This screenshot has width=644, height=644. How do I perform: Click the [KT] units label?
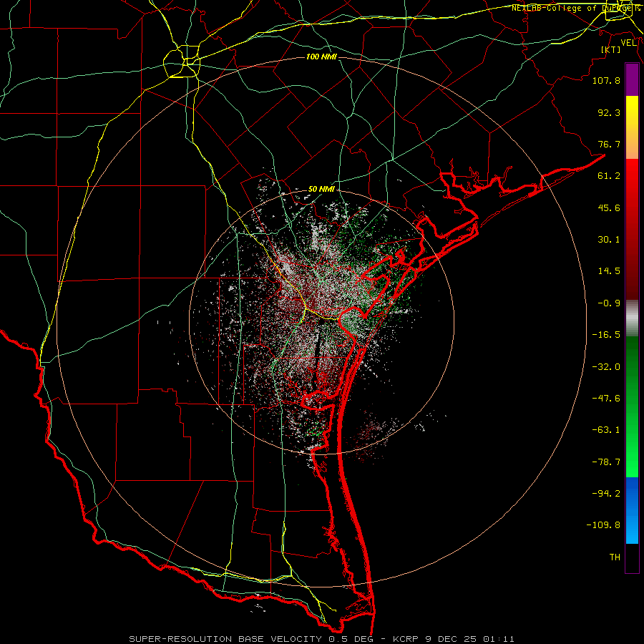[611, 49]
